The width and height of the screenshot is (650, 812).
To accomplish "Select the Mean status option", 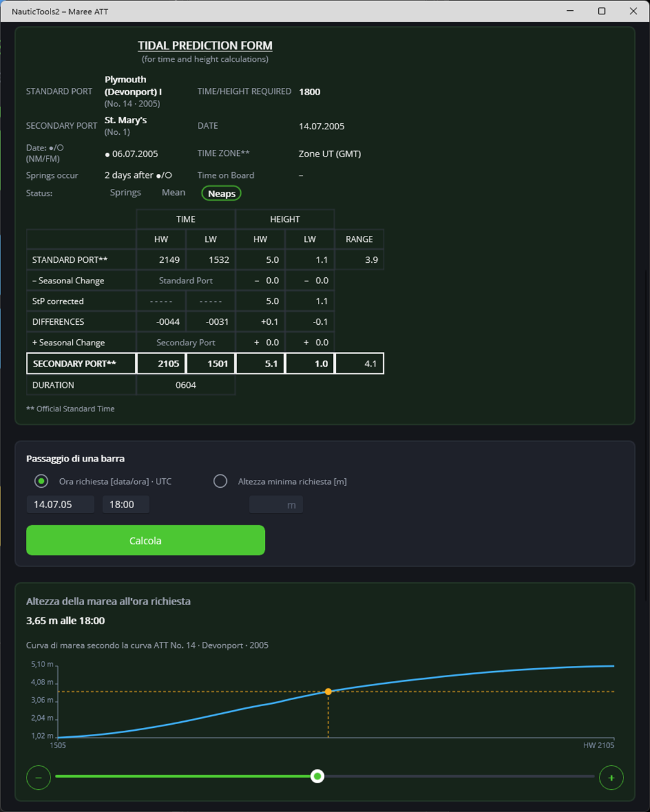I will pyautogui.click(x=173, y=192).
